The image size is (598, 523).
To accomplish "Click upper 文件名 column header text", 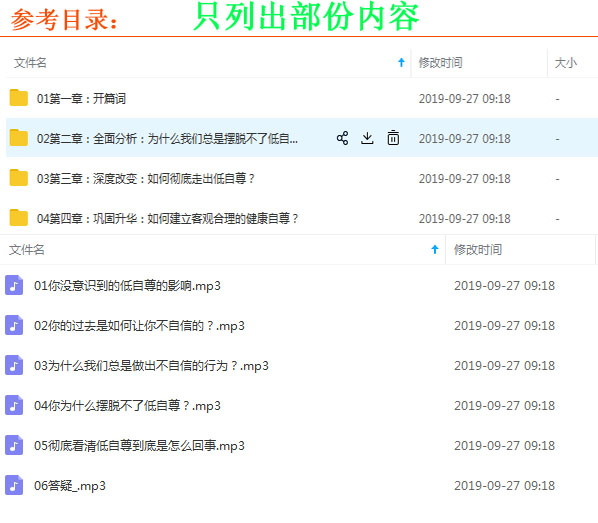I will pos(30,63).
